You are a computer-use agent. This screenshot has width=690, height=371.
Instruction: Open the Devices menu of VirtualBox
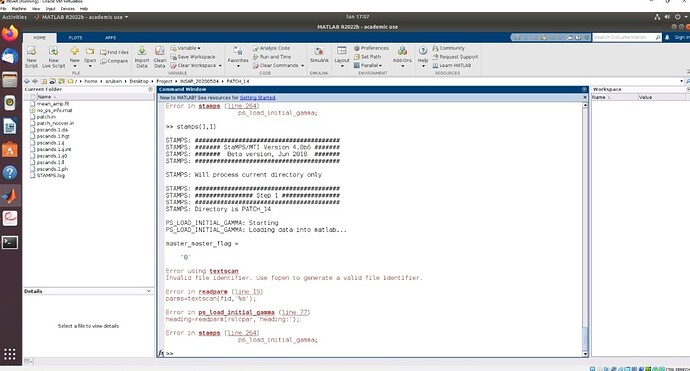tap(67, 8)
